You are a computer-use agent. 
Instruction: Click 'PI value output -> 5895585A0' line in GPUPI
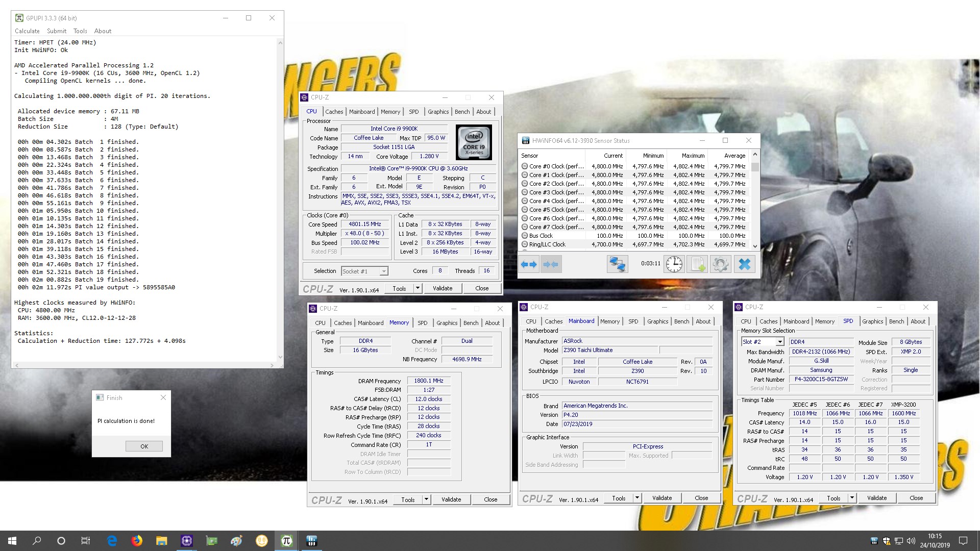pyautogui.click(x=96, y=287)
